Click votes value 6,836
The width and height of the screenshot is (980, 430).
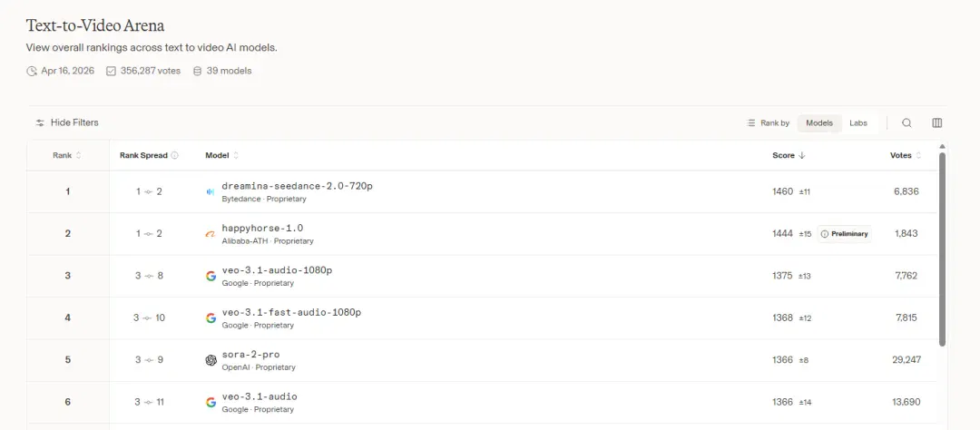[906, 192]
